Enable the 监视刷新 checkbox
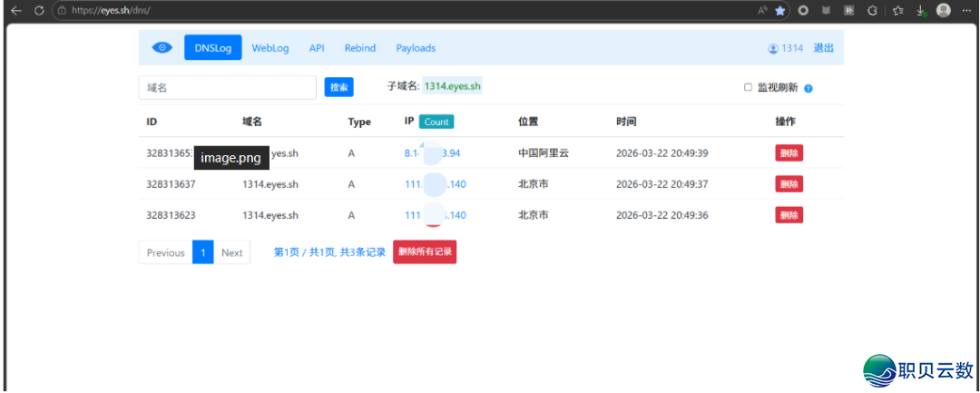Screen dimensions: 980x393 [x=748, y=87]
